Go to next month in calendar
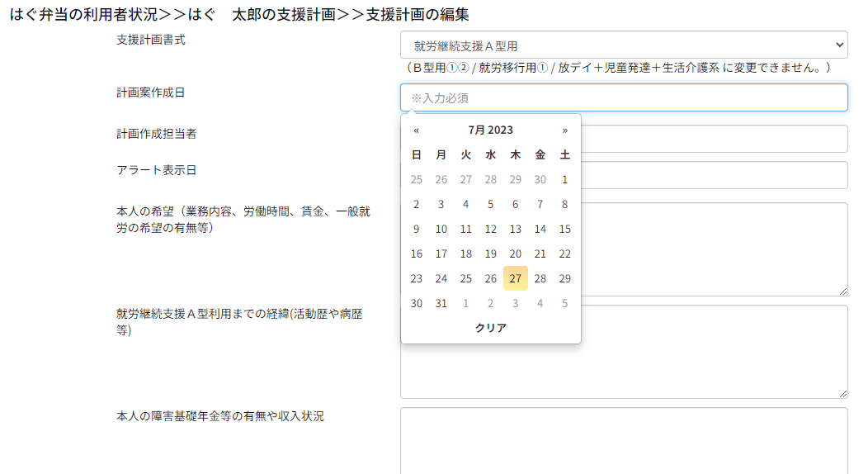Viewport: 868px width, 474px height. point(565,130)
